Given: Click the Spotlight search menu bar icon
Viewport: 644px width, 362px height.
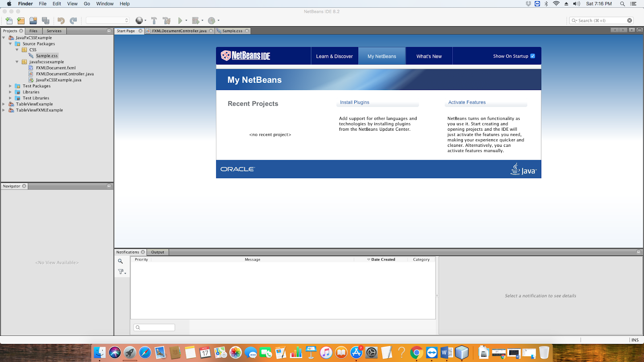Looking at the screenshot, I should (x=622, y=4).
